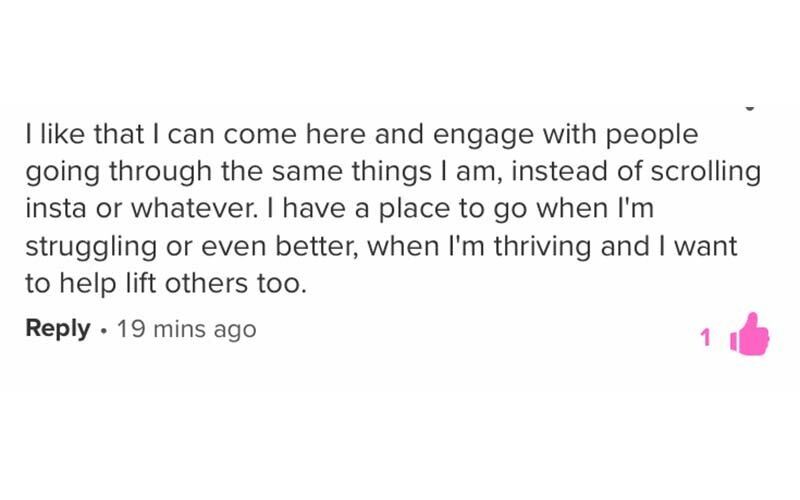800x500 pixels.
Task: Click the word "insta" in the comment
Action: pos(52,209)
